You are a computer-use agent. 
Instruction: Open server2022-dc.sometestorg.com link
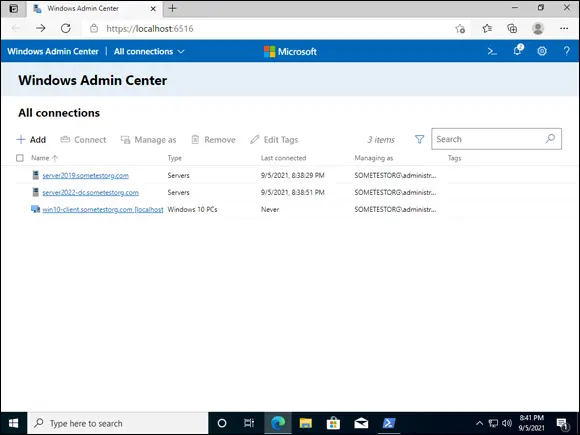(90, 192)
